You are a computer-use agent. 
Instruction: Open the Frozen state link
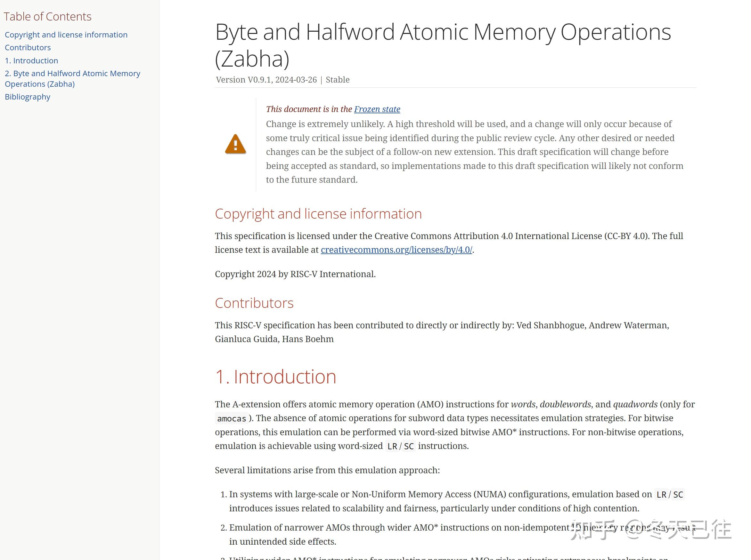click(377, 109)
